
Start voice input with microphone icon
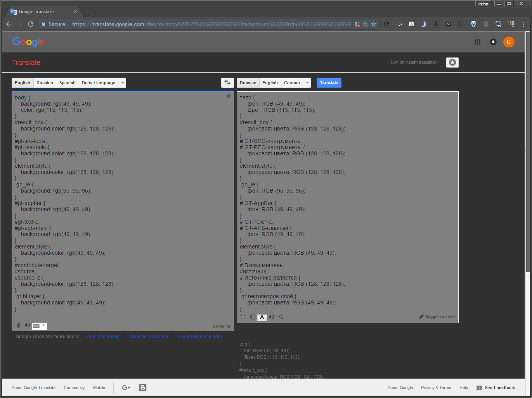pos(18,325)
